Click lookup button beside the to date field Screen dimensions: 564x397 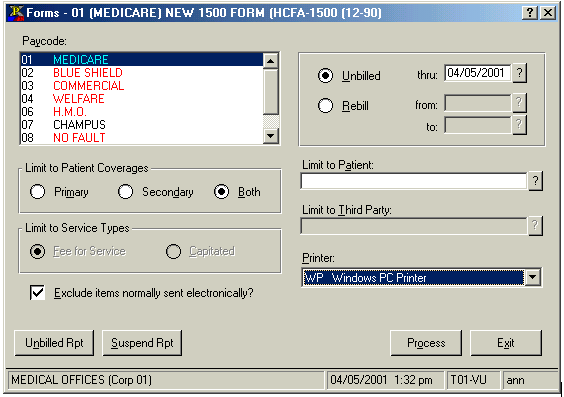click(519, 125)
